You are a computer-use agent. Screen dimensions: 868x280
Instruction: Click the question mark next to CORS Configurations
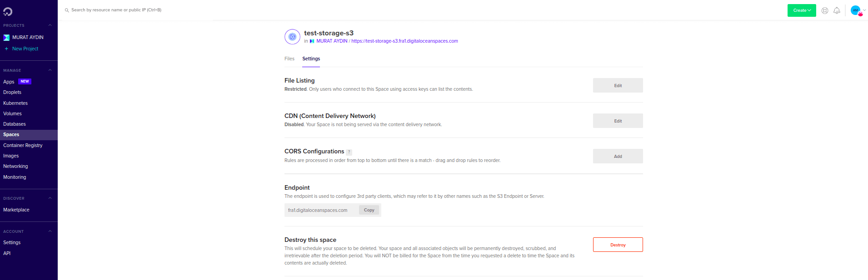pos(349,152)
